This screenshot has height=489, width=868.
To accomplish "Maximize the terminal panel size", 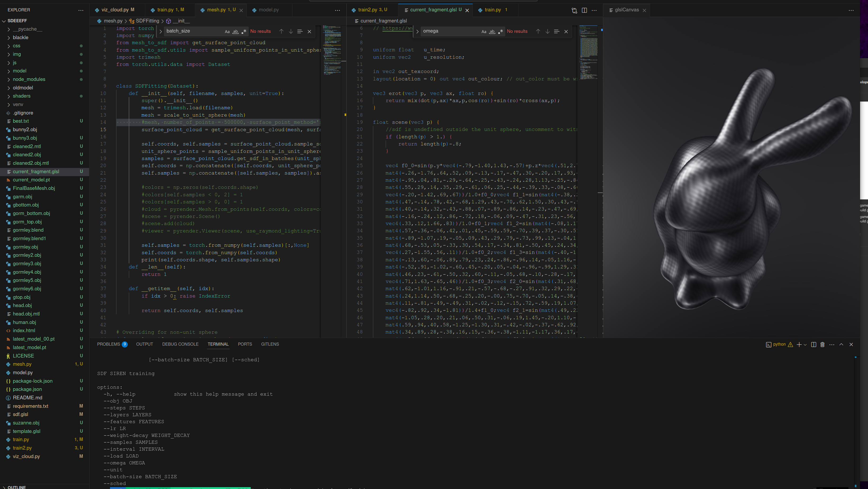I will 841,344.
